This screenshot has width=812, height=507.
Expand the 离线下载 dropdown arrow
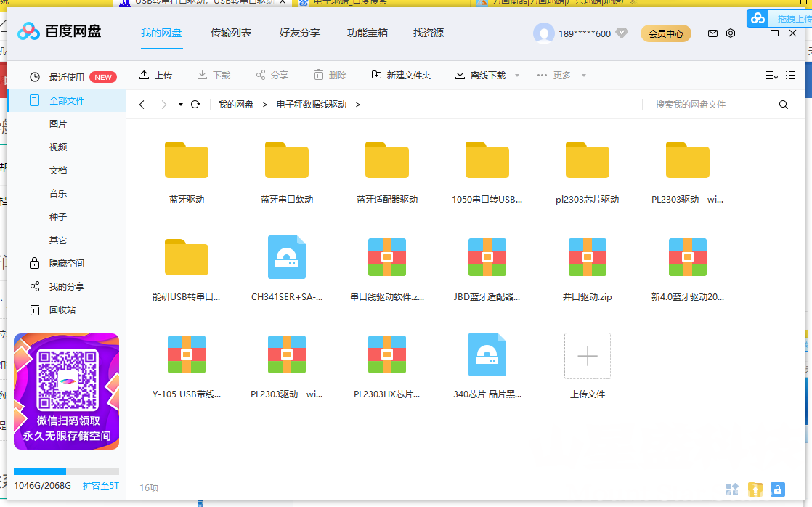(x=516, y=74)
